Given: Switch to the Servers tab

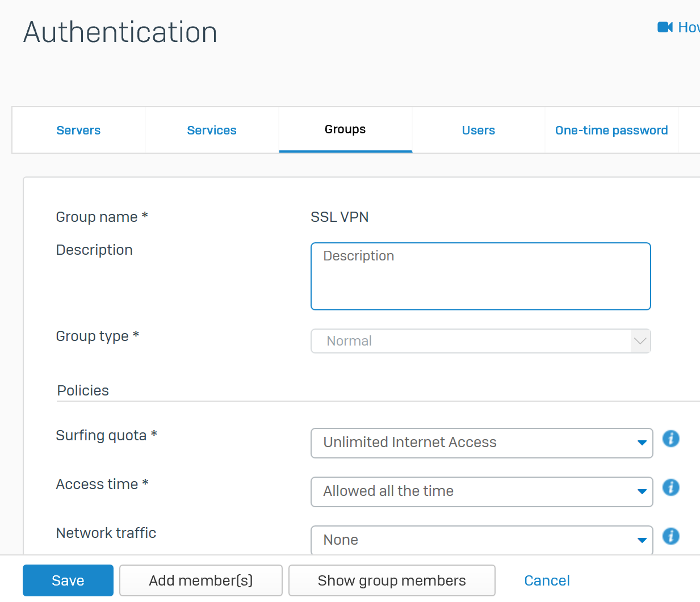Looking at the screenshot, I should 78,130.
